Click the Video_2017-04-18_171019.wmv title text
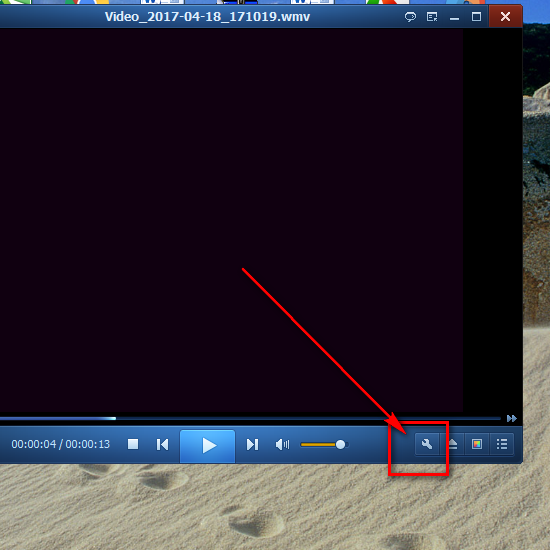Image resolution: width=550 pixels, height=550 pixels. click(207, 16)
